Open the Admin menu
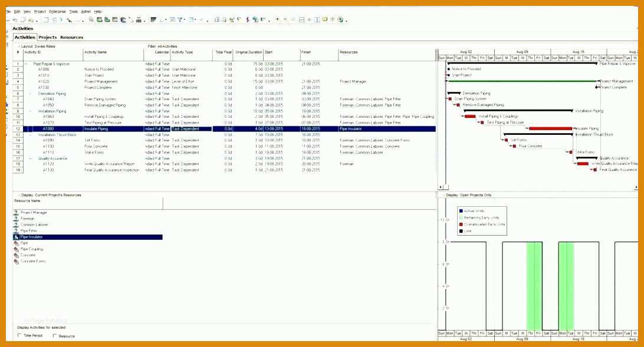644x347 pixels. (x=86, y=11)
